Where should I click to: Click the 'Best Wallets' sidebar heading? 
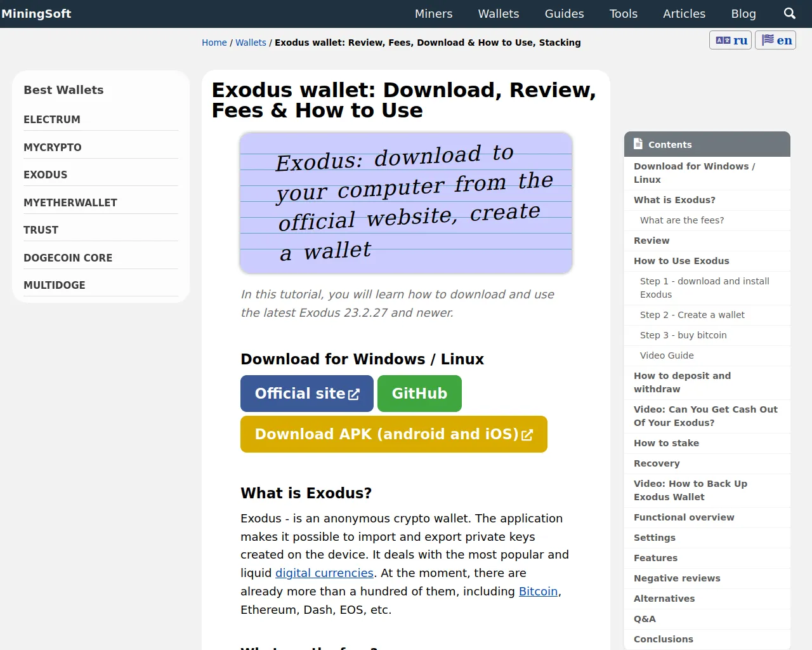[x=63, y=90]
